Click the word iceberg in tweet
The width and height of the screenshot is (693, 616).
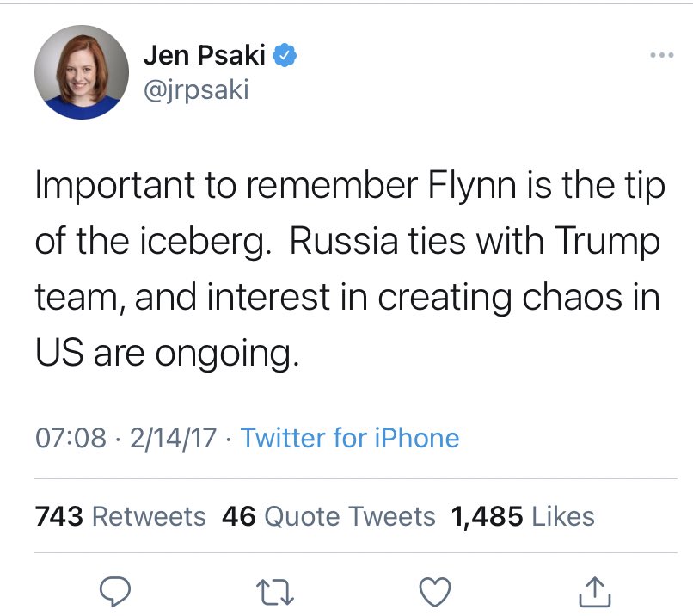click(205, 243)
